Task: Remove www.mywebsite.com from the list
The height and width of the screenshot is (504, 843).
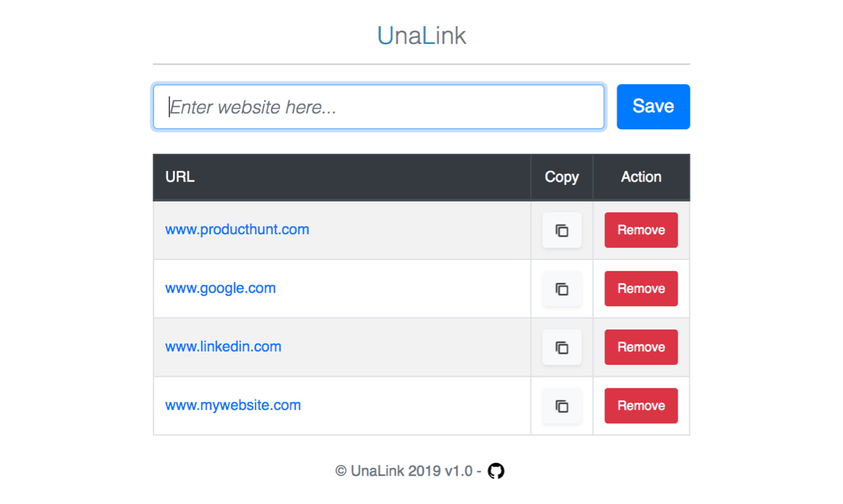Action: point(640,405)
